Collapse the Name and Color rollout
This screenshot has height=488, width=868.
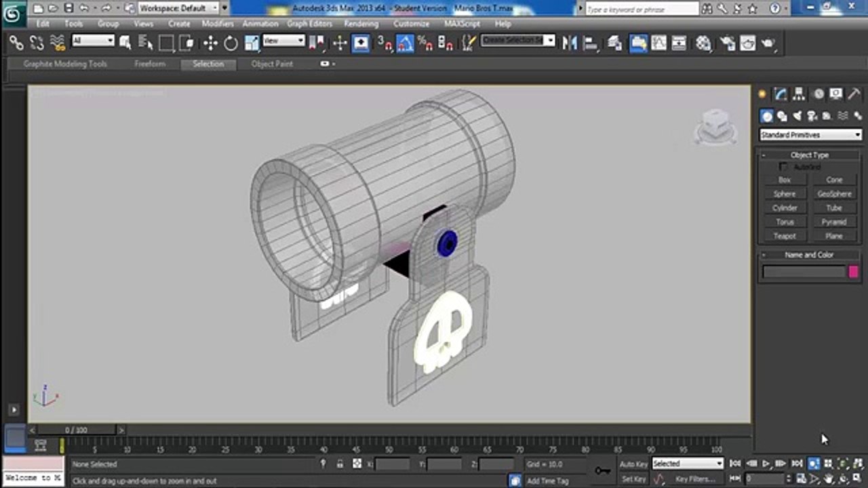click(x=810, y=255)
